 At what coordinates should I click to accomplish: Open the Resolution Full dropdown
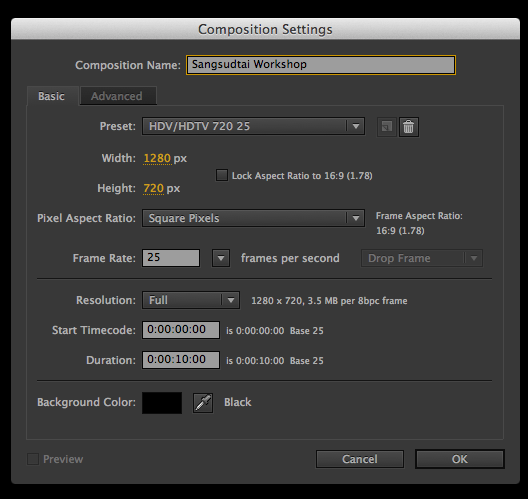click(191, 300)
